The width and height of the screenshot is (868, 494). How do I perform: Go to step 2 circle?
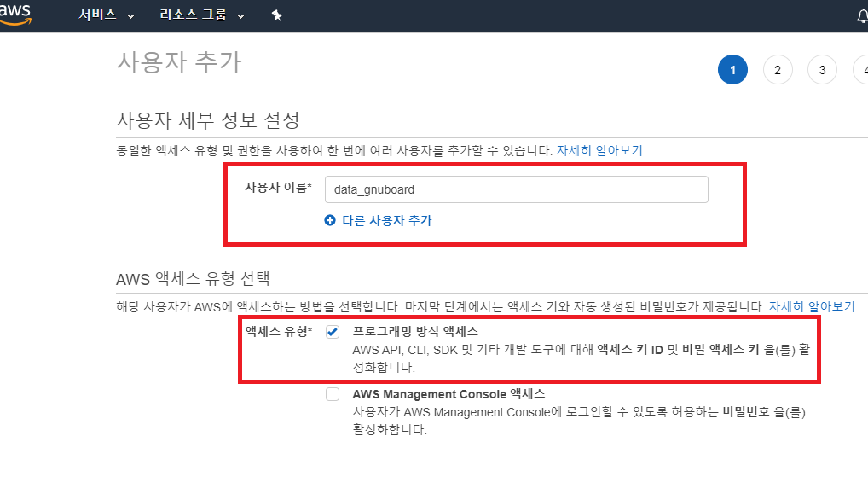(x=778, y=70)
